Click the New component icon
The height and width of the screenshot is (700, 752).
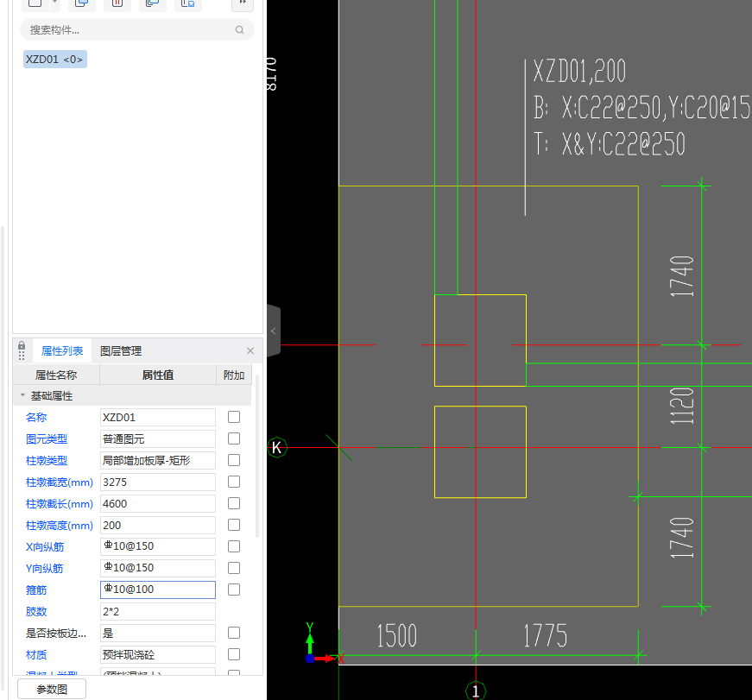click(x=34, y=3)
